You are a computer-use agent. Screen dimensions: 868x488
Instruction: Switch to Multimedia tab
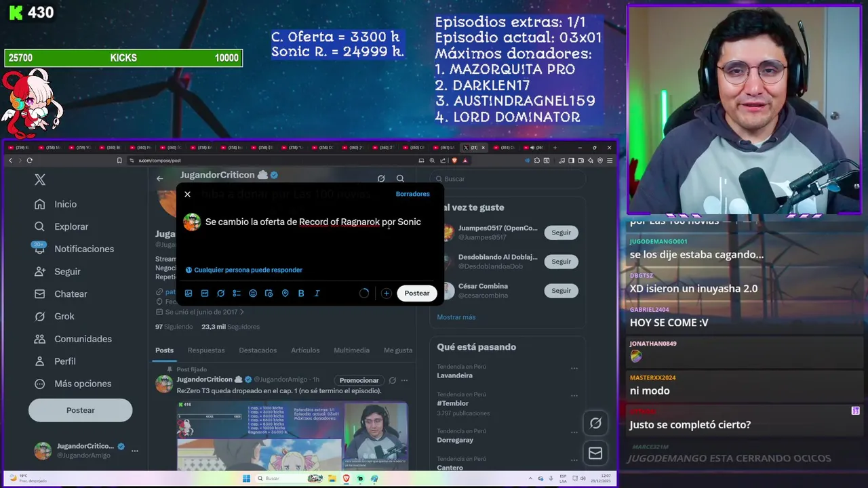pos(351,350)
